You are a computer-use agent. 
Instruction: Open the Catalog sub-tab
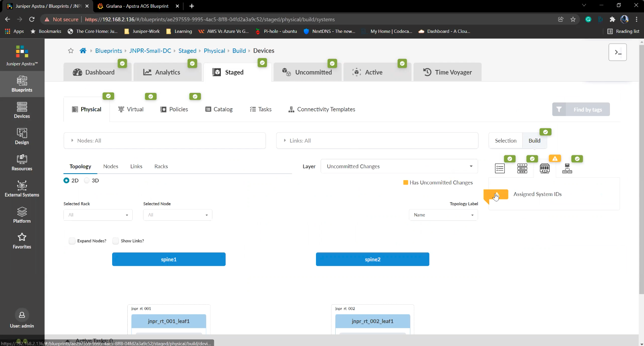[x=219, y=109]
